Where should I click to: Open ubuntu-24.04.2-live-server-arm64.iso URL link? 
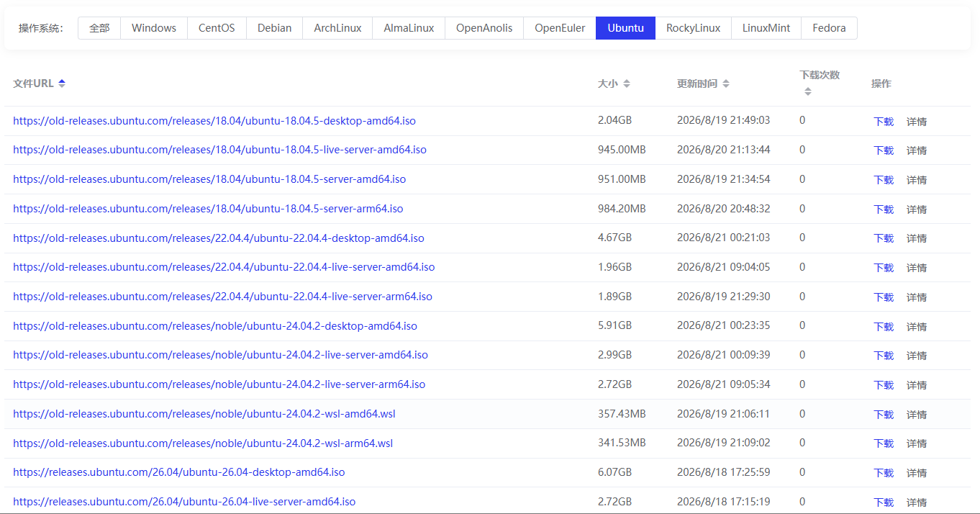click(x=219, y=384)
